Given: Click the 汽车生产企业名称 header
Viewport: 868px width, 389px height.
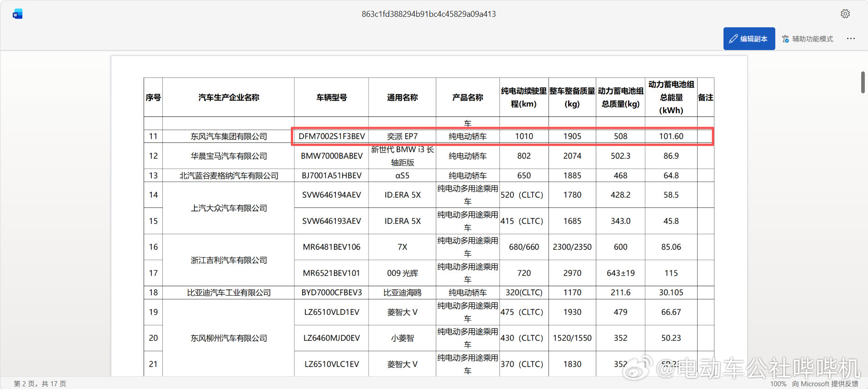Looking at the screenshot, I should (229, 97).
